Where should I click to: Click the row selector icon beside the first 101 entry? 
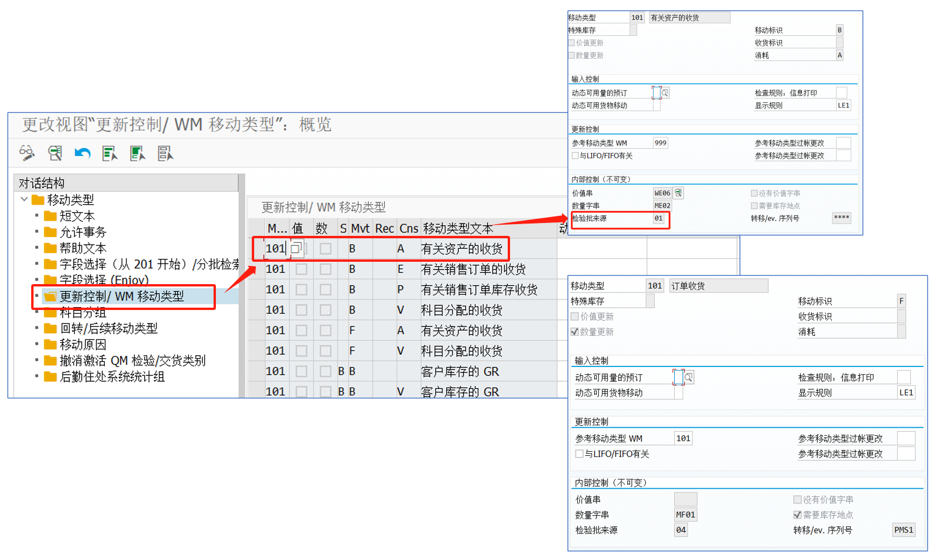click(x=297, y=249)
